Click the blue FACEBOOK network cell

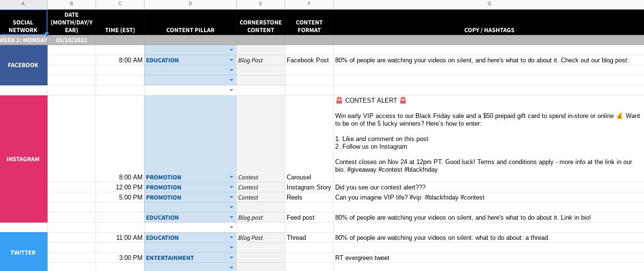[23, 65]
